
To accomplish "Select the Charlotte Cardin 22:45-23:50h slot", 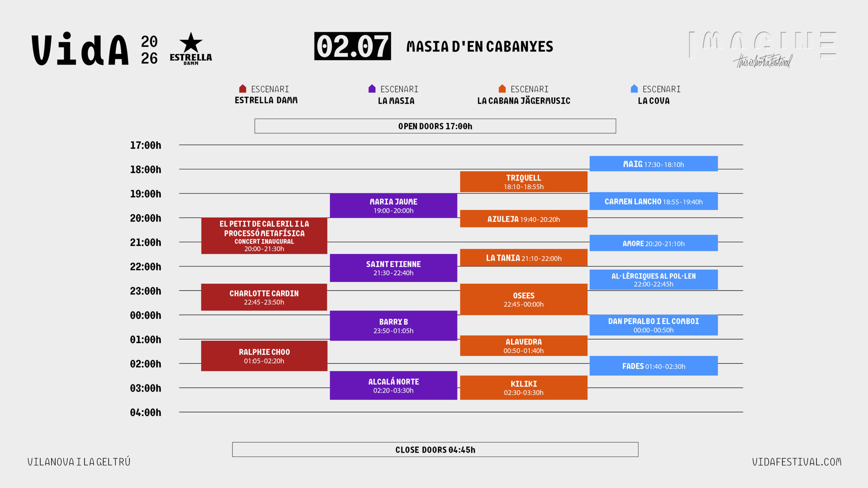I will [x=264, y=297].
